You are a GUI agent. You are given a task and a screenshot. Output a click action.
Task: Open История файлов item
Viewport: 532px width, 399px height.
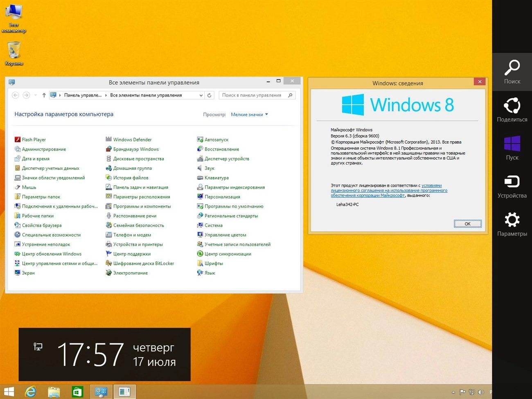[127, 178]
